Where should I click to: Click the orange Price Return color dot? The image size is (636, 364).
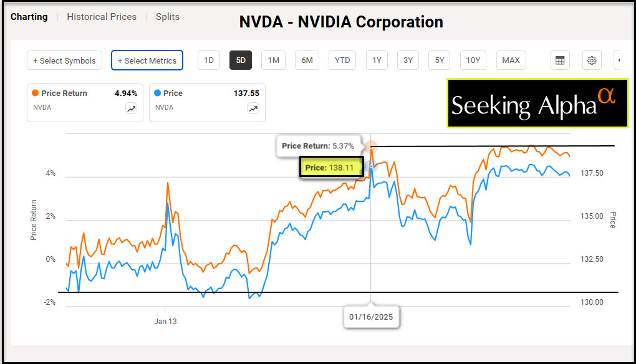pyautogui.click(x=36, y=93)
